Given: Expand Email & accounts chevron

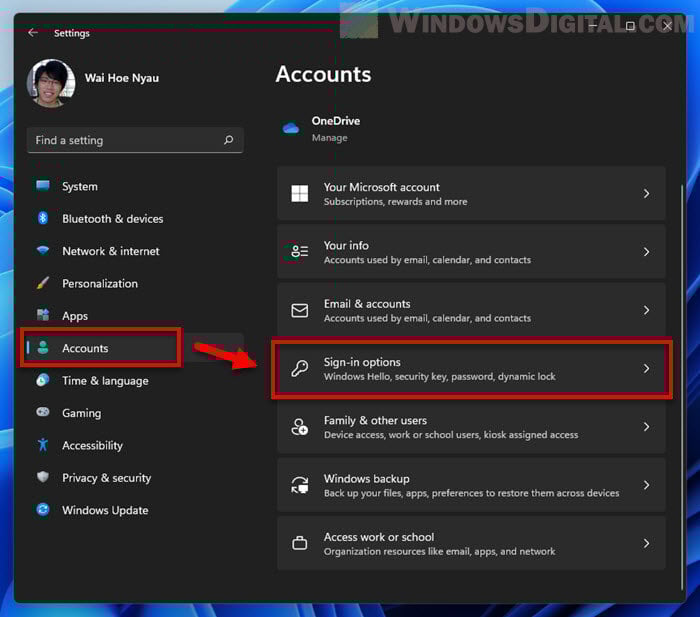Looking at the screenshot, I should click(x=646, y=310).
